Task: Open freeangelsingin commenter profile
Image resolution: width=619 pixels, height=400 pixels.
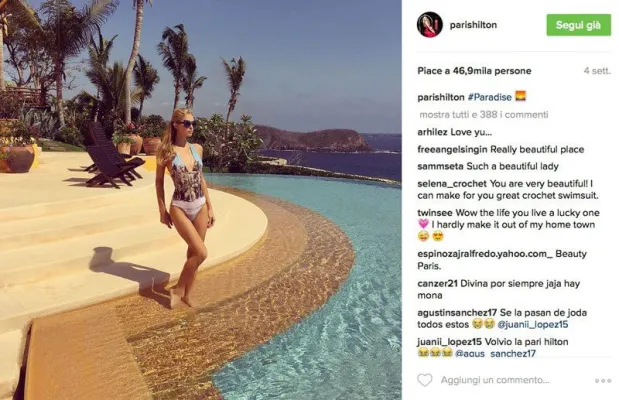Action: [x=452, y=149]
